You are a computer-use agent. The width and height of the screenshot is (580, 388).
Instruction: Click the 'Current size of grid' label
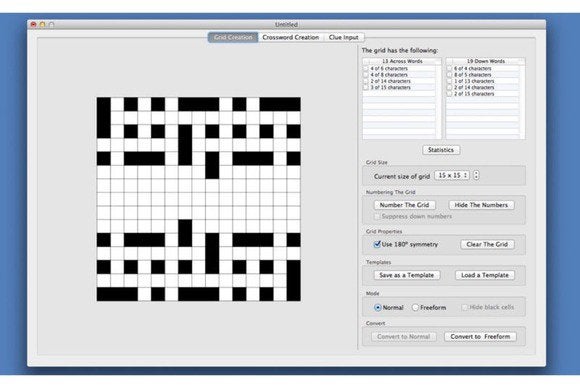pyautogui.click(x=402, y=176)
